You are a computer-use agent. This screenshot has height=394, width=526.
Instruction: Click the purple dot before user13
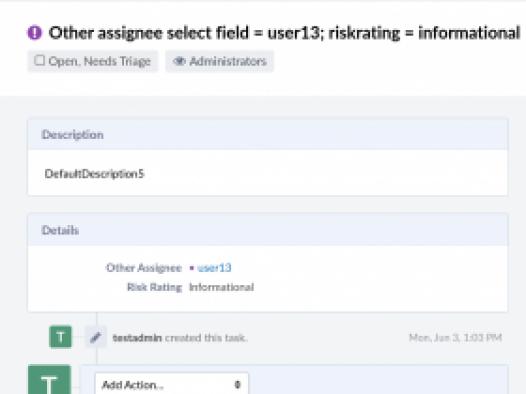(x=192, y=268)
